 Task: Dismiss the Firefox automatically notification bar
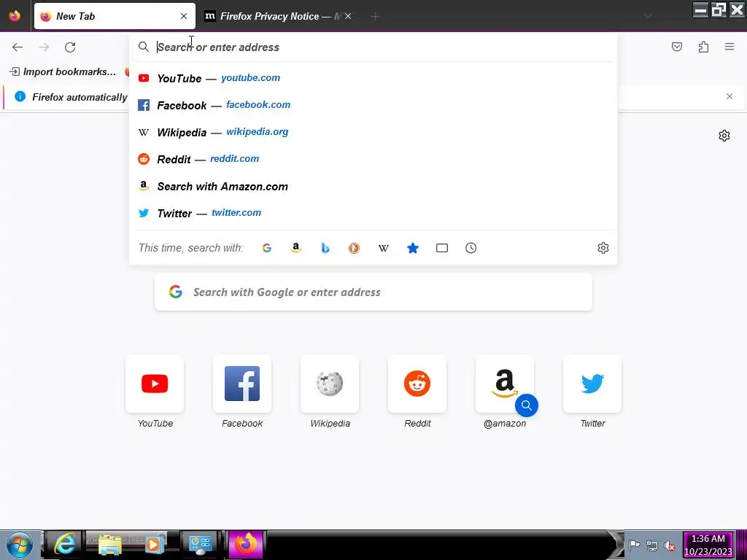click(729, 96)
